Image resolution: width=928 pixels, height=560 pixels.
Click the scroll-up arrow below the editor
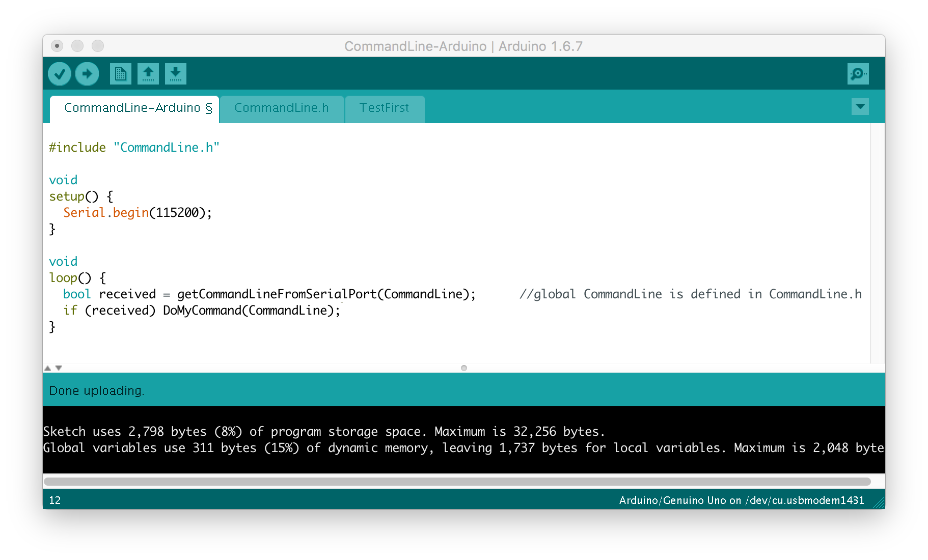[x=47, y=367]
